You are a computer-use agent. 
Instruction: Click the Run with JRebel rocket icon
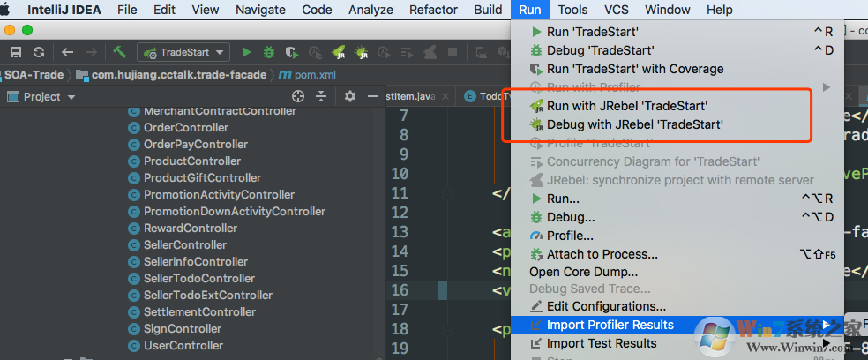(x=338, y=53)
